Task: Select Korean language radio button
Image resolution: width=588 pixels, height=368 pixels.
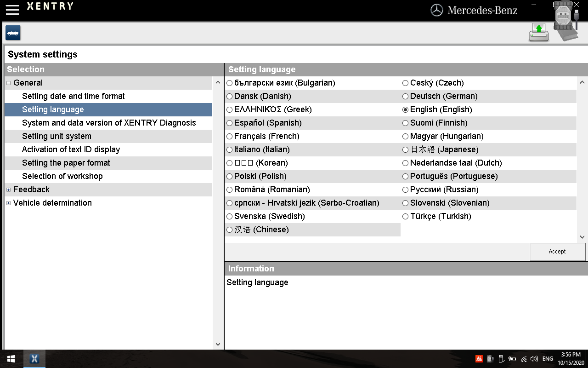Action: tap(230, 163)
